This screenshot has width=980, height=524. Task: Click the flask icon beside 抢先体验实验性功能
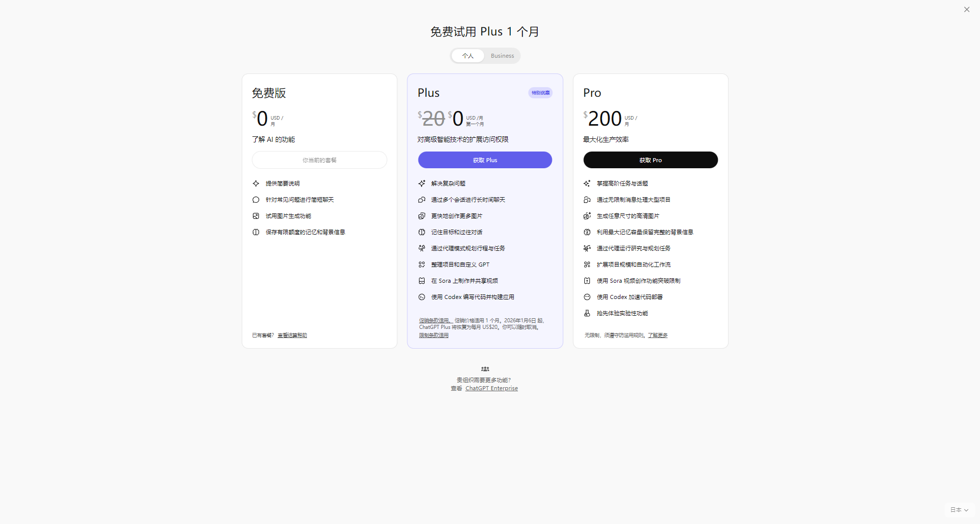(587, 313)
